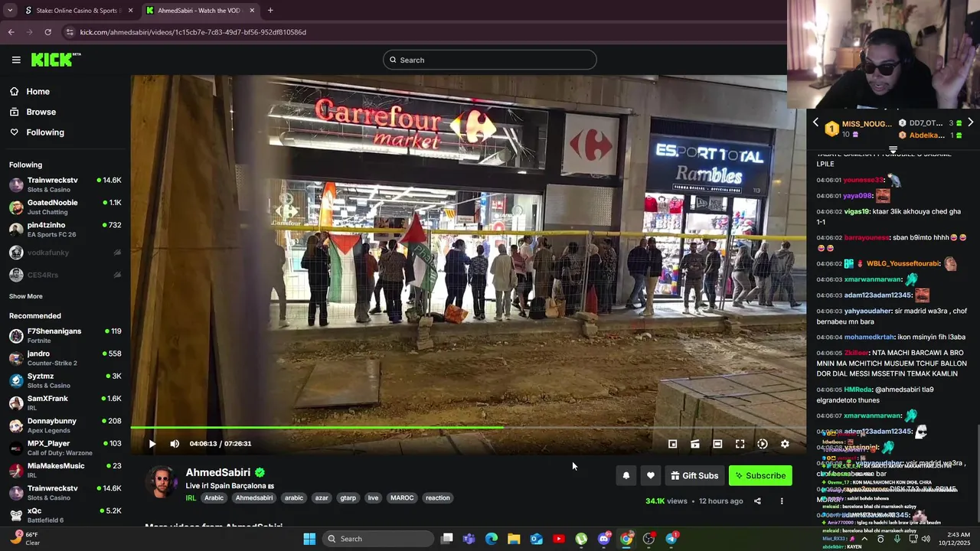Open the tab search dropdown arrow

[x=10, y=11]
